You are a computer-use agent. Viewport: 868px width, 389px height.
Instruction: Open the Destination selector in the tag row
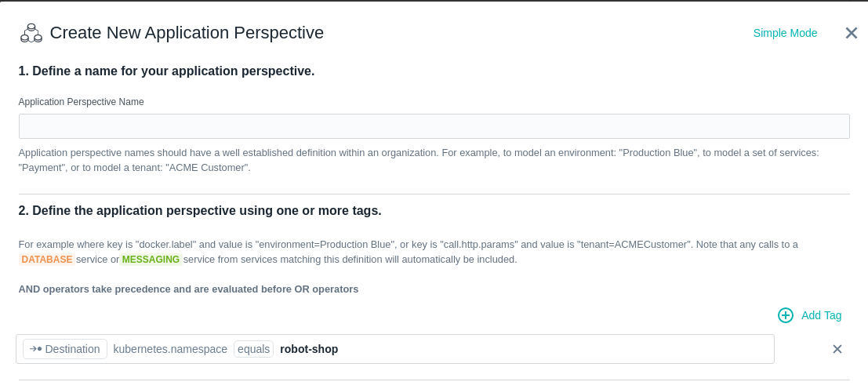(x=65, y=349)
